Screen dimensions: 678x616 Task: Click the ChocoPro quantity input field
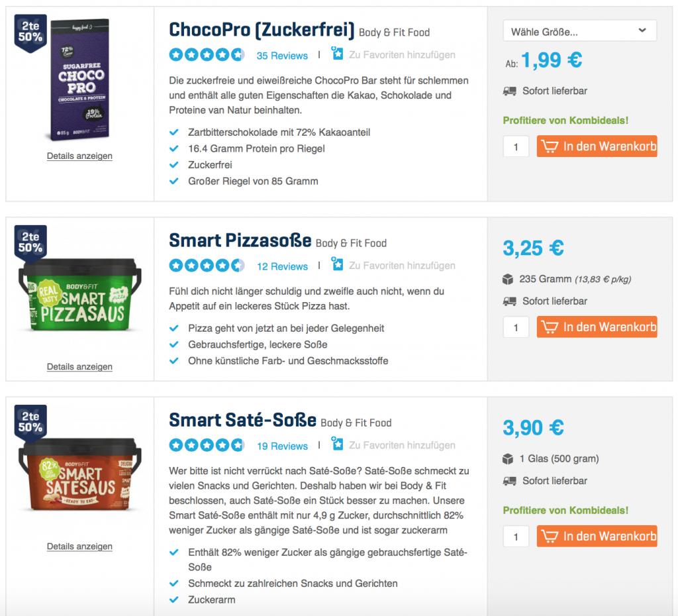tap(516, 146)
